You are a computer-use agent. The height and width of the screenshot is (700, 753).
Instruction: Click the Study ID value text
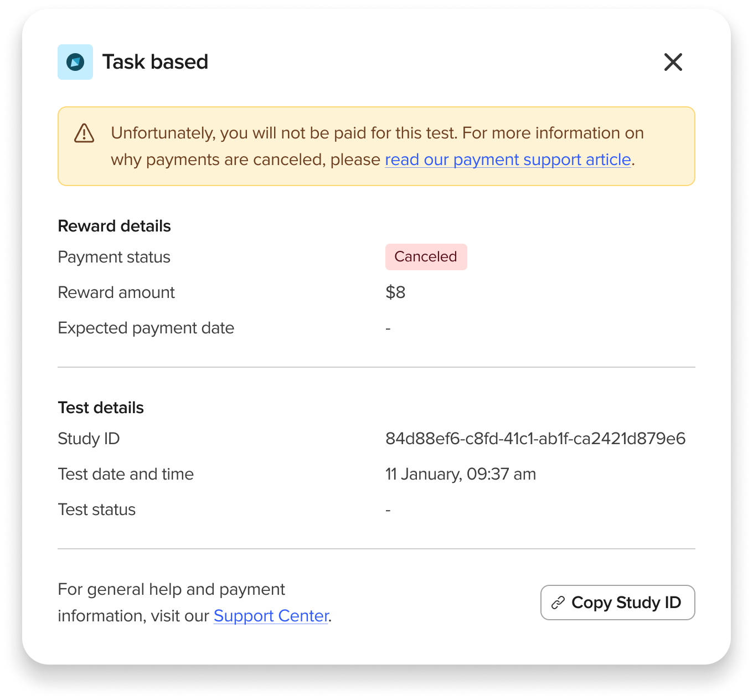click(535, 439)
